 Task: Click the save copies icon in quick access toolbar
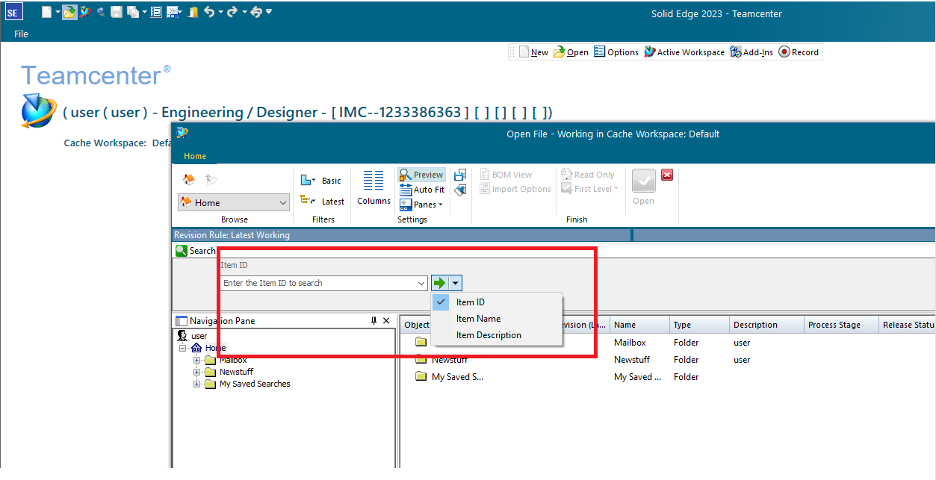coord(133,12)
